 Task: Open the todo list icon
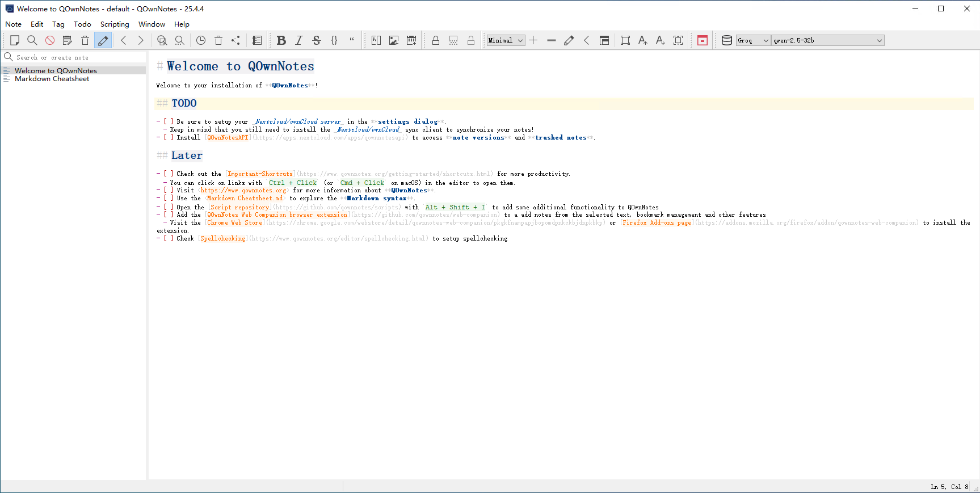(x=257, y=40)
